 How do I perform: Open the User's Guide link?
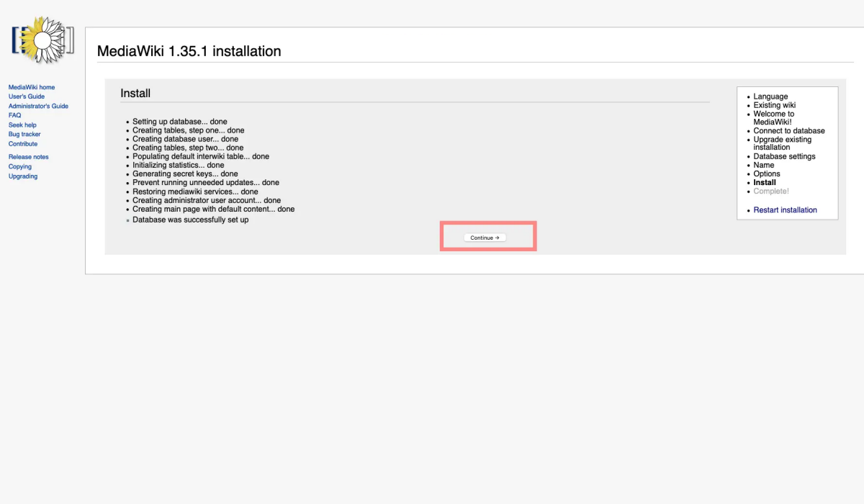(27, 96)
